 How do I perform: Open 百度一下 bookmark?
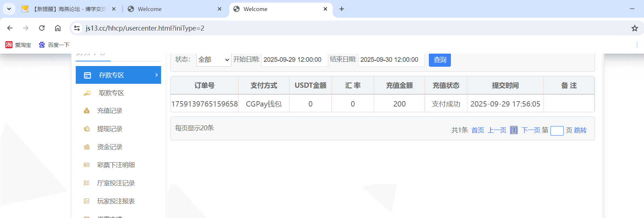tap(54, 45)
